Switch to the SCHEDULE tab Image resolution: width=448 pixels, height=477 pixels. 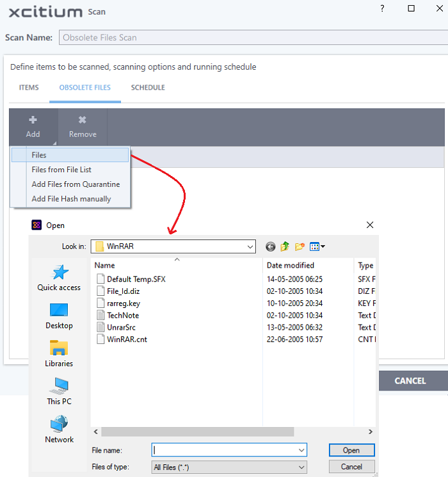(148, 88)
